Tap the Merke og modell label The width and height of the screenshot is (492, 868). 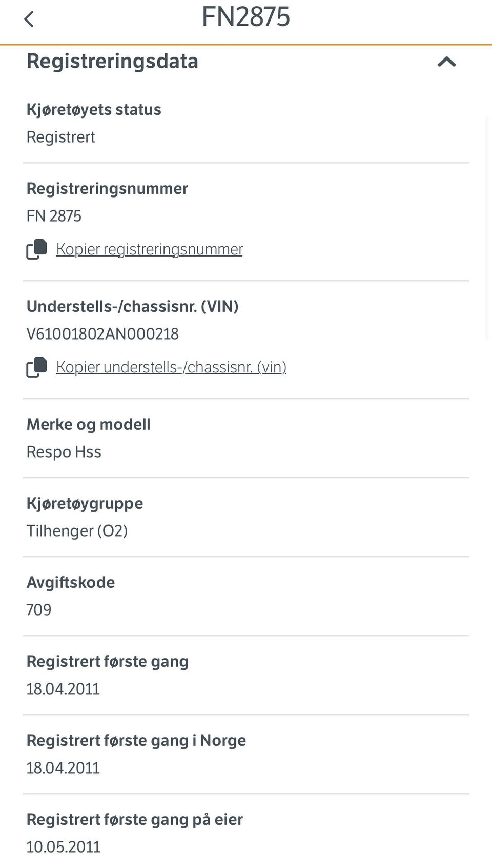pos(89,424)
